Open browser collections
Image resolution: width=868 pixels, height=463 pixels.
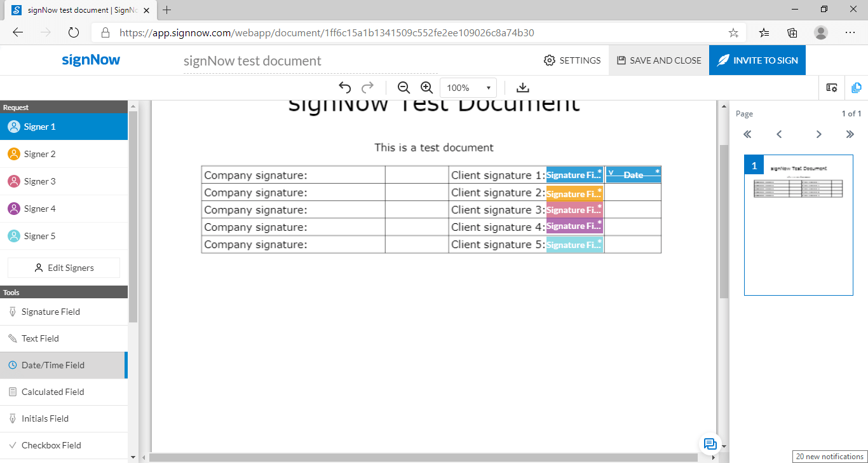click(x=792, y=32)
